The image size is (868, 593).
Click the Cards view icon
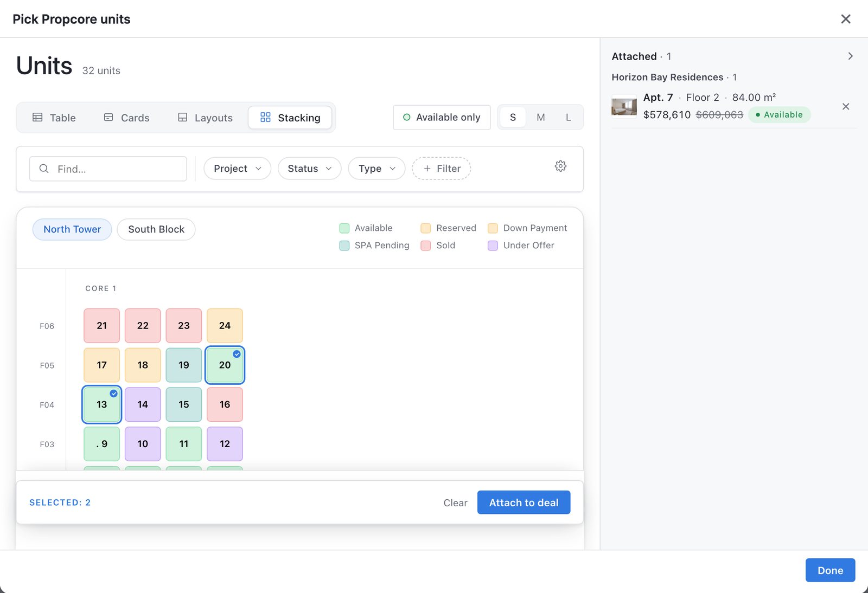click(x=108, y=117)
